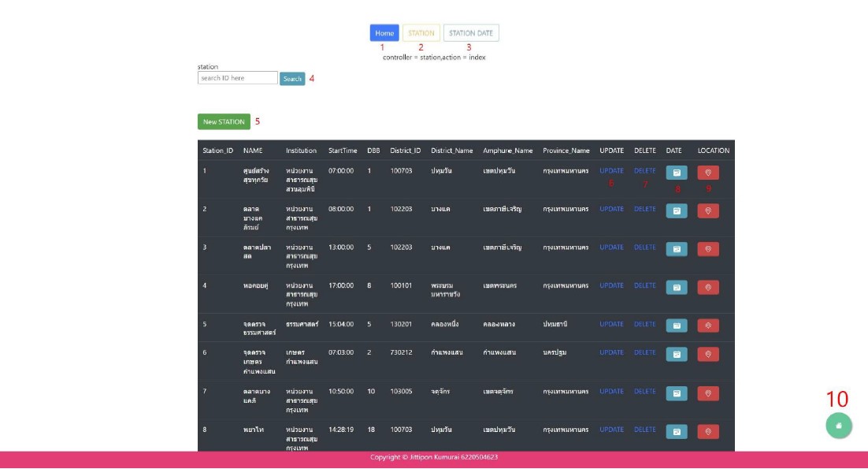
Task: Open the location icon for station 5
Action: coord(708,326)
